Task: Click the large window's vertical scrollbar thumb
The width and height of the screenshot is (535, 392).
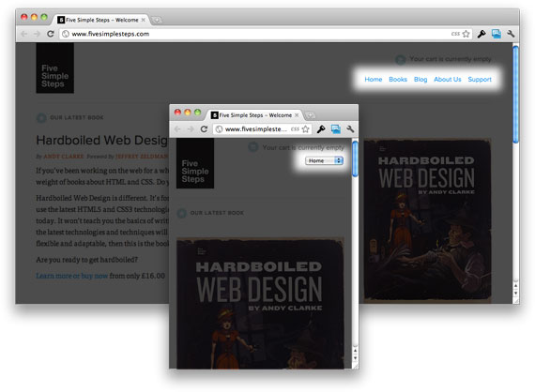Action: click(516, 95)
